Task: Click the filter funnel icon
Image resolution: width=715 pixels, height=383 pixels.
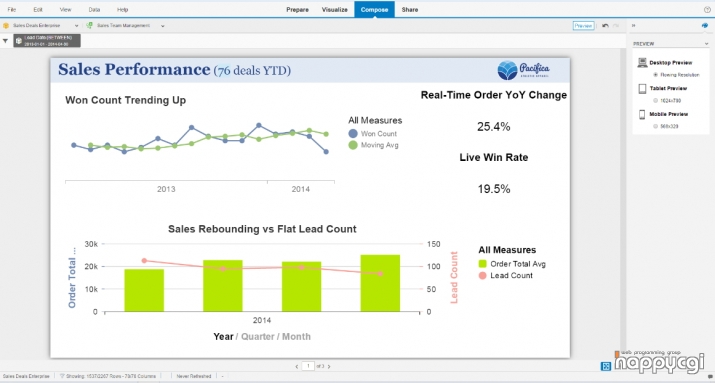Action: [x=5, y=41]
